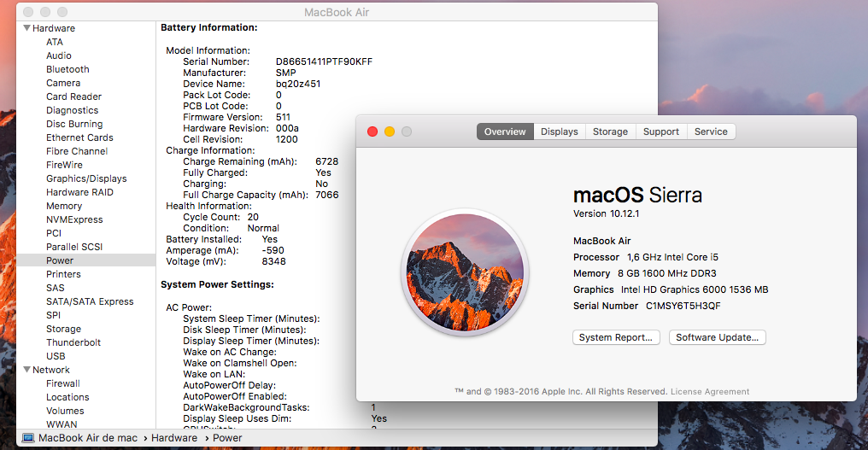This screenshot has width=868, height=450.
Task: Open the Storage tab
Action: pos(610,131)
